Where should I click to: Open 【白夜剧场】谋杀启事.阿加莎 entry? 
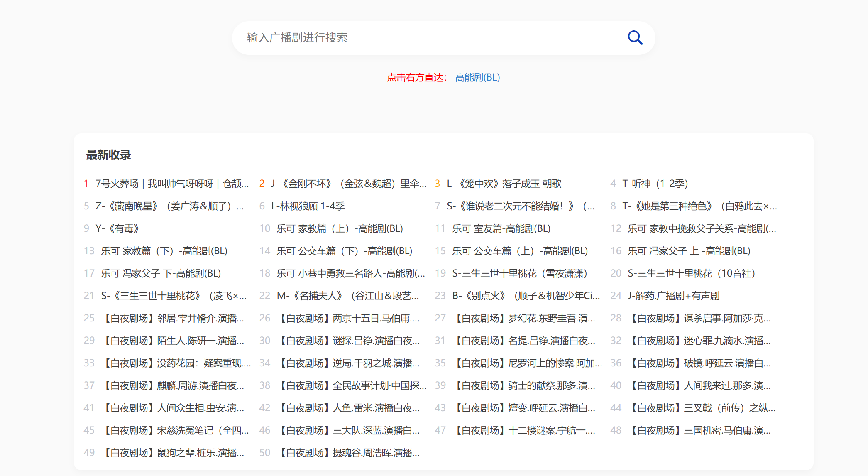point(699,318)
